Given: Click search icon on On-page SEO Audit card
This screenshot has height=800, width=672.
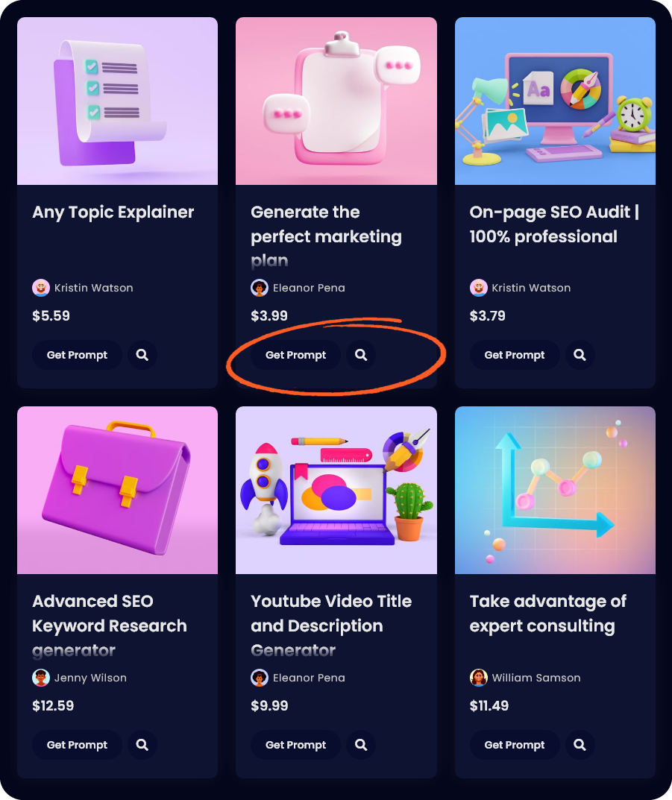Looking at the screenshot, I should 580,355.
